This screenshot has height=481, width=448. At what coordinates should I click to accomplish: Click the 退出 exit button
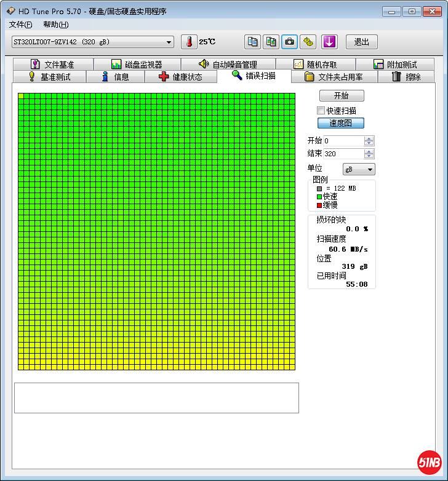362,42
